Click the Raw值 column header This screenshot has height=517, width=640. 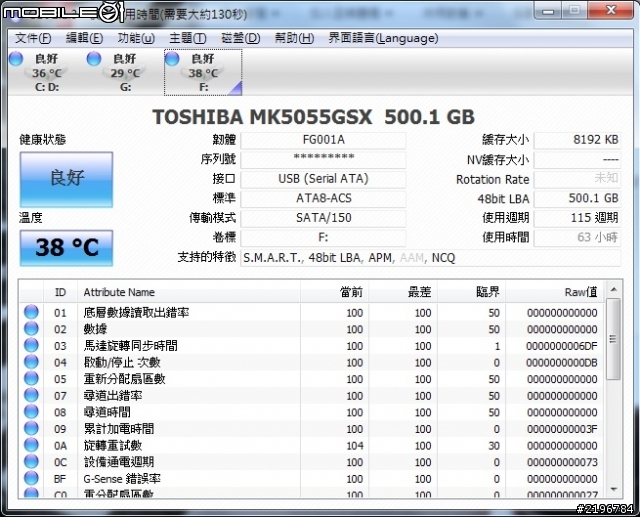click(555, 292)
